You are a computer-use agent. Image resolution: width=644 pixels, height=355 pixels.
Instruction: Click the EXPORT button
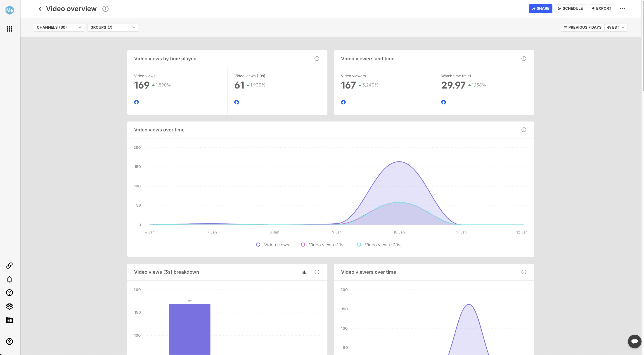[601, 9]
